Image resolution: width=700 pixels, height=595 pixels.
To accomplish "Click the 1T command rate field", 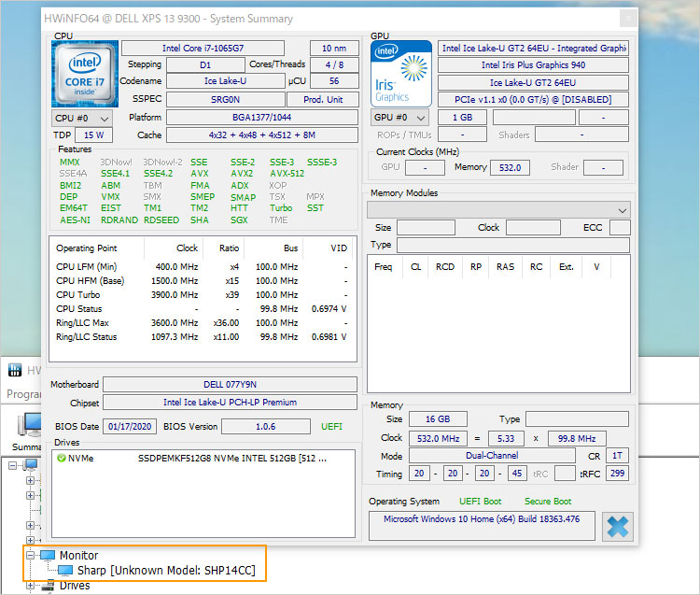I will tap(617, 456).
